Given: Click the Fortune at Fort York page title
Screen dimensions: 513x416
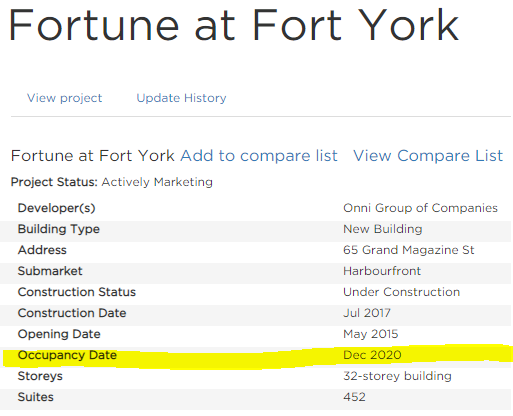Looking at the screenshot, I should point(234,26).
